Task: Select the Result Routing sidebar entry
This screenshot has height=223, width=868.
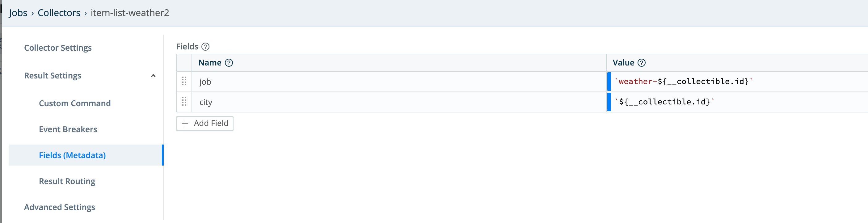Action: tap(67, 181)
